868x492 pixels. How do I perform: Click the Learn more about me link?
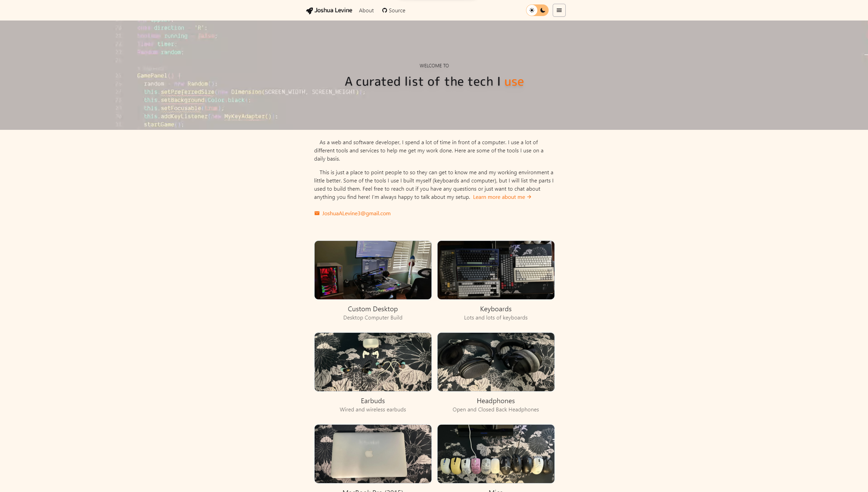[501, 197]
